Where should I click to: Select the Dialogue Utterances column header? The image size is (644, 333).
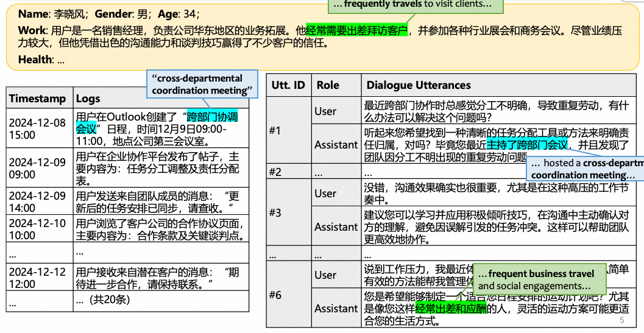tap(418, 85)
